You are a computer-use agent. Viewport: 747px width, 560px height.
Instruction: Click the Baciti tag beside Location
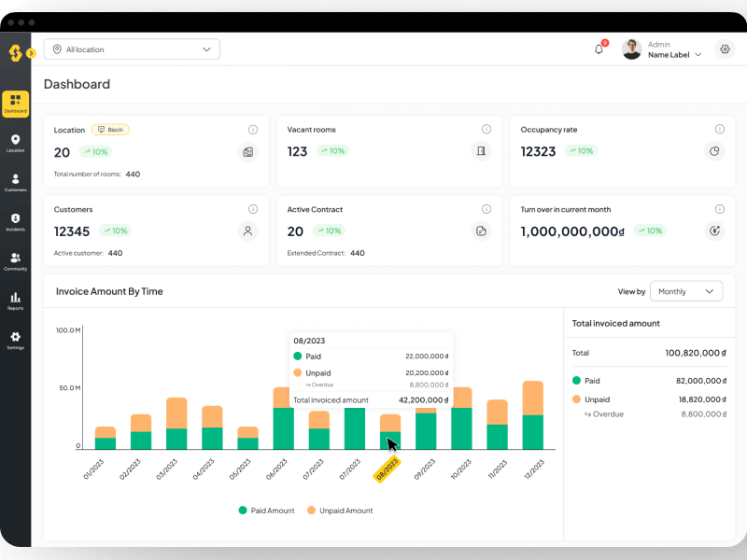(110, 130)
